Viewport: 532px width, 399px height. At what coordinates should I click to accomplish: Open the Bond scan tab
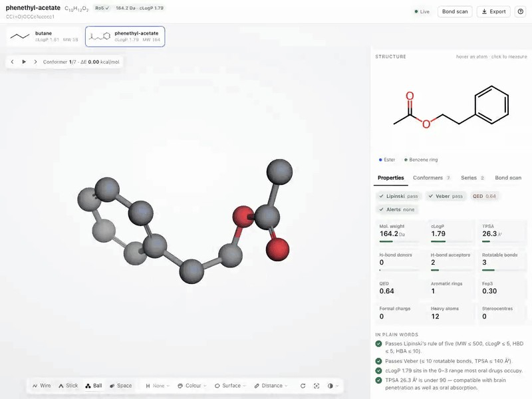click(x=508, y=178)
